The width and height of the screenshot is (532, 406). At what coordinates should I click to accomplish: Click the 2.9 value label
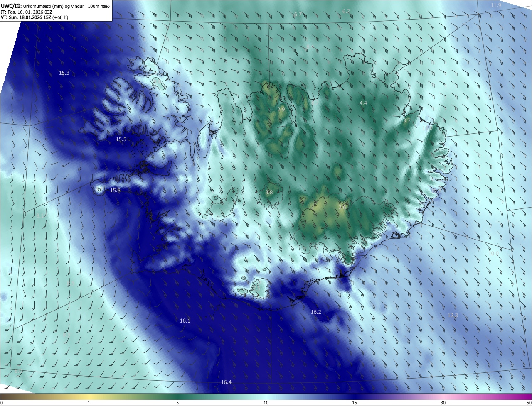pos(281,109)
